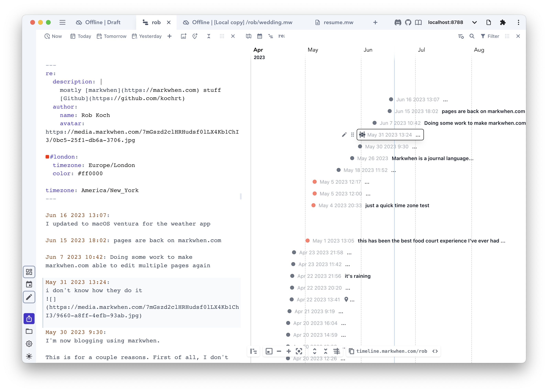548x392 pixels.
Task: Open timeline.markwhen.com/rob link
Action: click(392, 351)
